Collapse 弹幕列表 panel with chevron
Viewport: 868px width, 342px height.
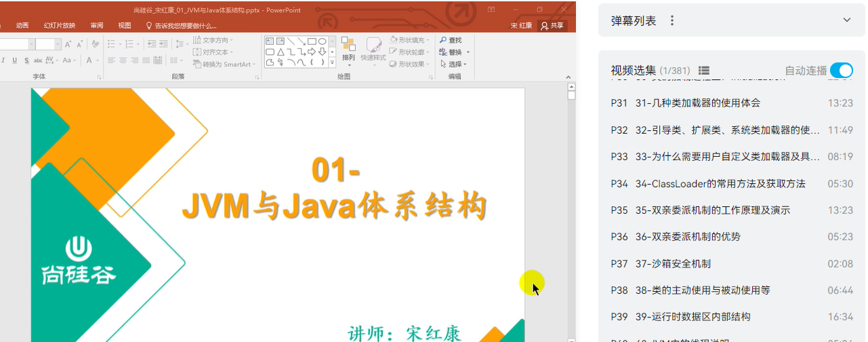[847, 20]
